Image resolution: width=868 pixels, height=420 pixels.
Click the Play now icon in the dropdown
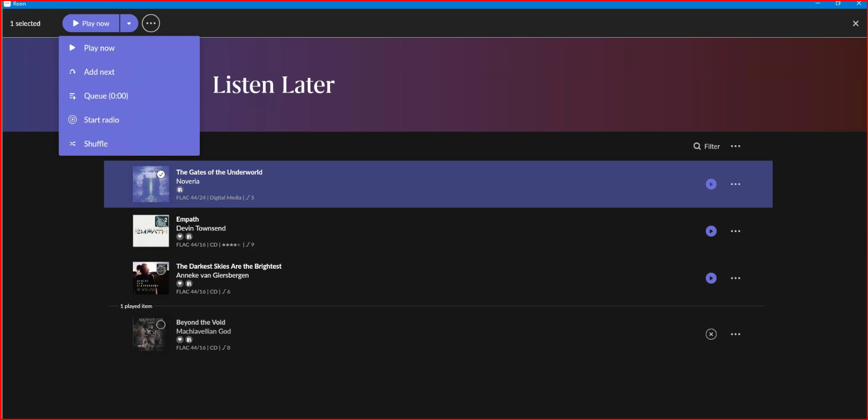tap(72, 48)
